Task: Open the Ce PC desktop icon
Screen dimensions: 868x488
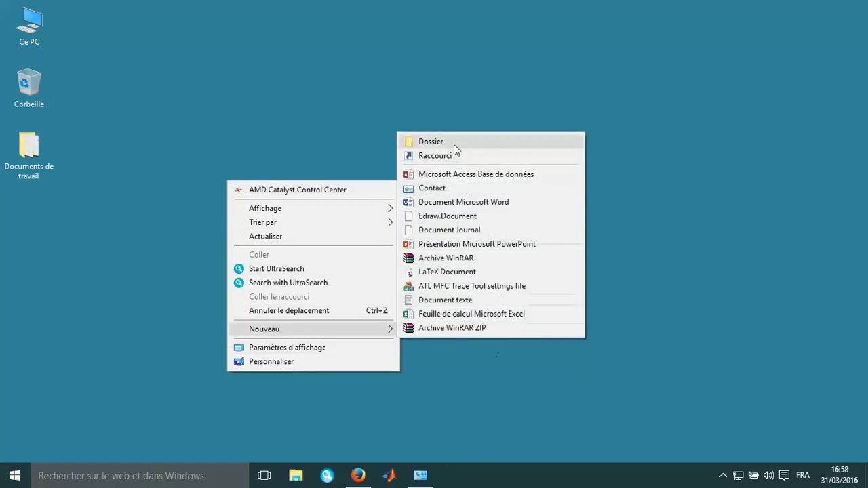Action: [29, 27]
